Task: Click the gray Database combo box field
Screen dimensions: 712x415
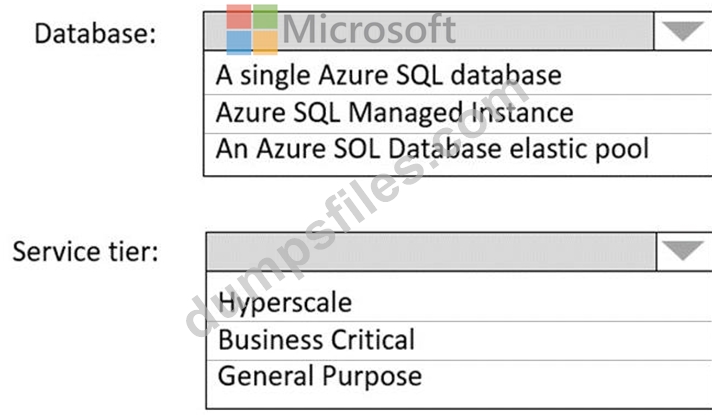Action: coord(429,31)
